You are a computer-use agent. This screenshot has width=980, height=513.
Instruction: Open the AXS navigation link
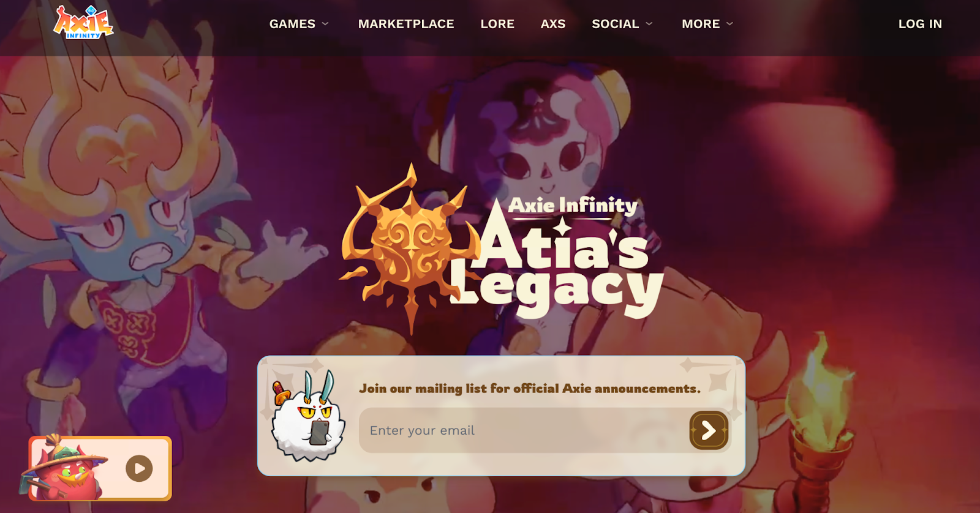[x=553, y=24]
